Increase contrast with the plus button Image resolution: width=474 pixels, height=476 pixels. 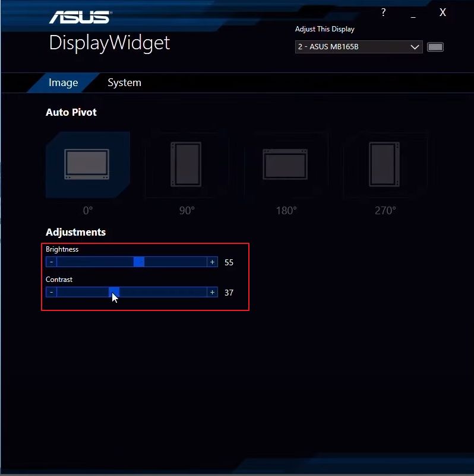tap(213, 292)
